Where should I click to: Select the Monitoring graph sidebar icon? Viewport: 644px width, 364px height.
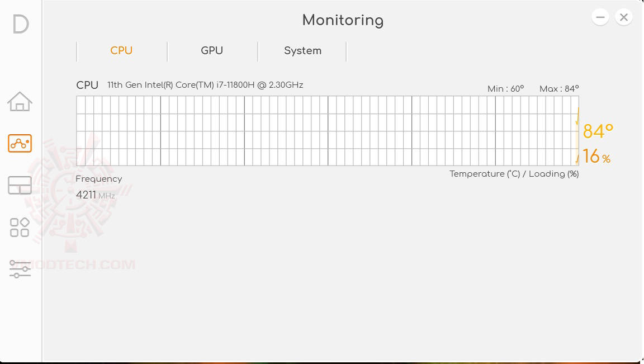click(20, 144)
